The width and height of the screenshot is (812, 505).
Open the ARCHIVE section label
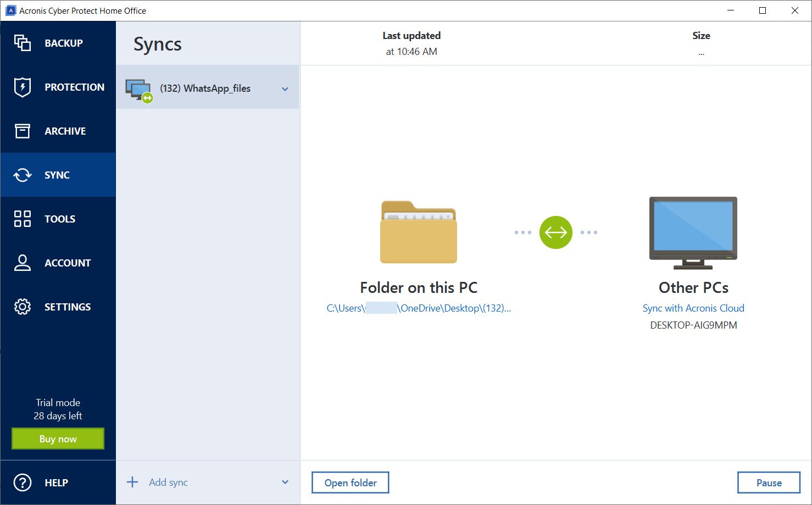(65, 131)
